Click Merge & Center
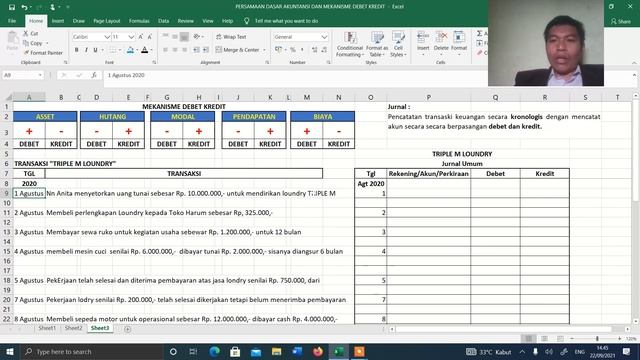 coord(238,50)
